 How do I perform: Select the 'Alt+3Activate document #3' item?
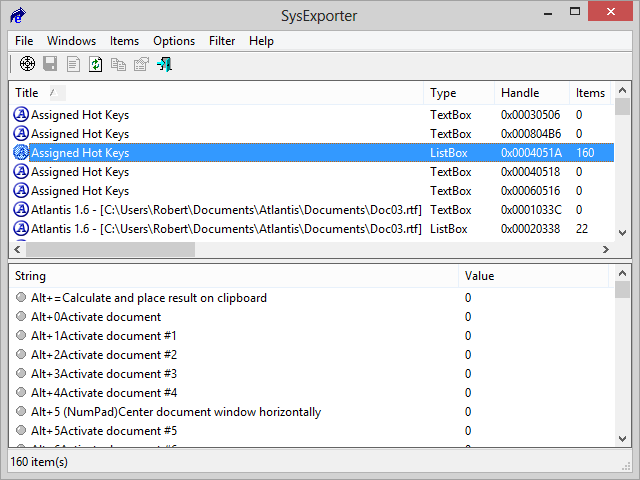104,374
